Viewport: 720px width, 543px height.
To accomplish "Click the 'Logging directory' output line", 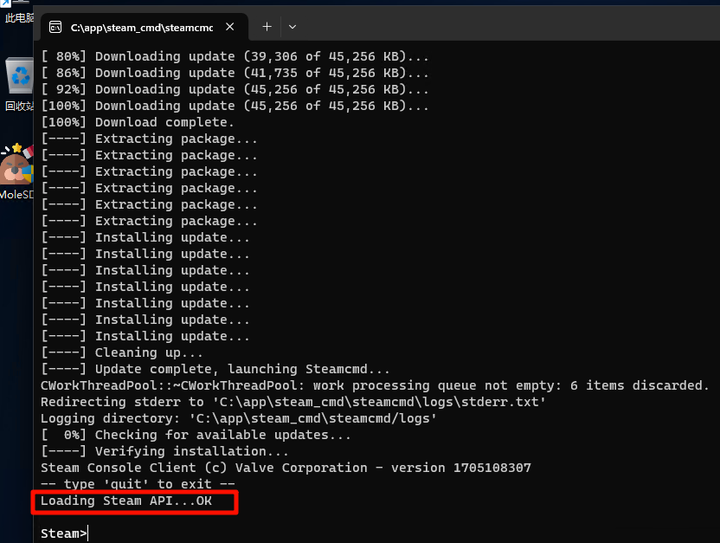I will click(238, 419).
